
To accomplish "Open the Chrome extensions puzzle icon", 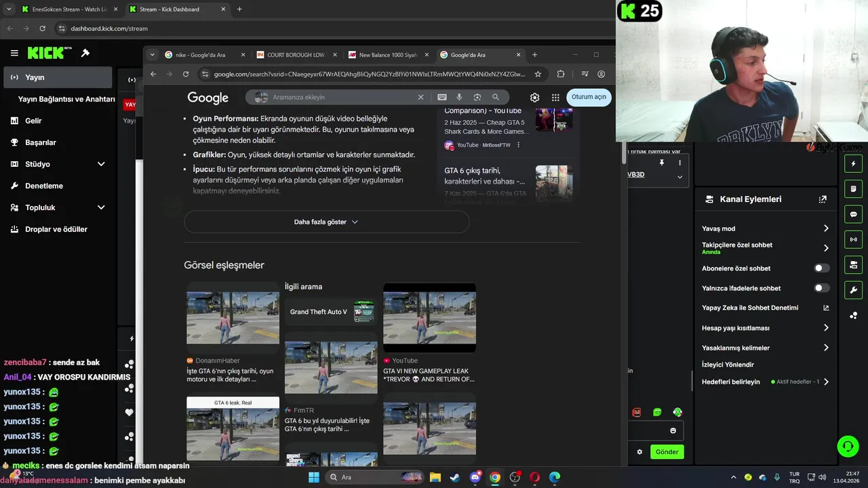I will pyautogui.click(x=561, y=74).
